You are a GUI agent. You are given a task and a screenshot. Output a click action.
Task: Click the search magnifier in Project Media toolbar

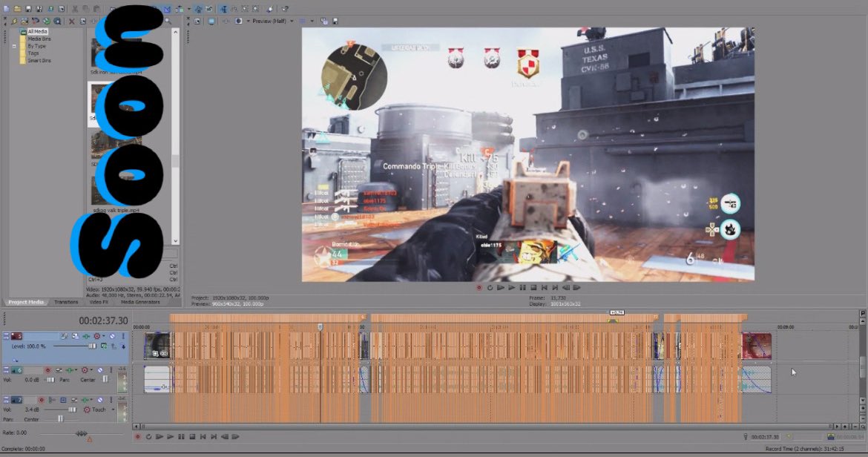167,21
